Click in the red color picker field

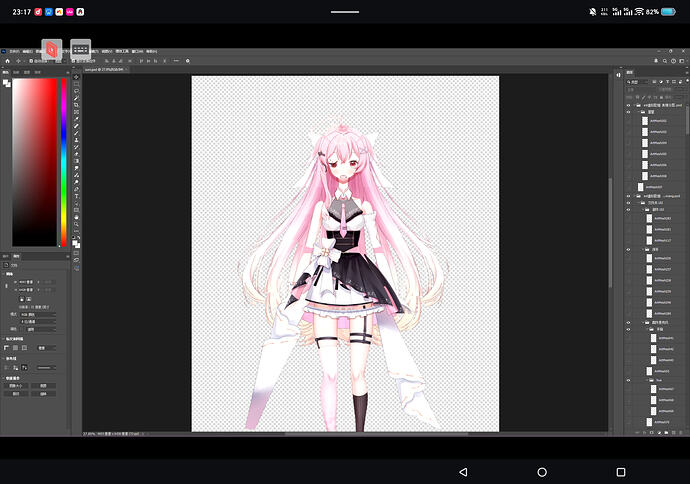[x=35, y=162]
